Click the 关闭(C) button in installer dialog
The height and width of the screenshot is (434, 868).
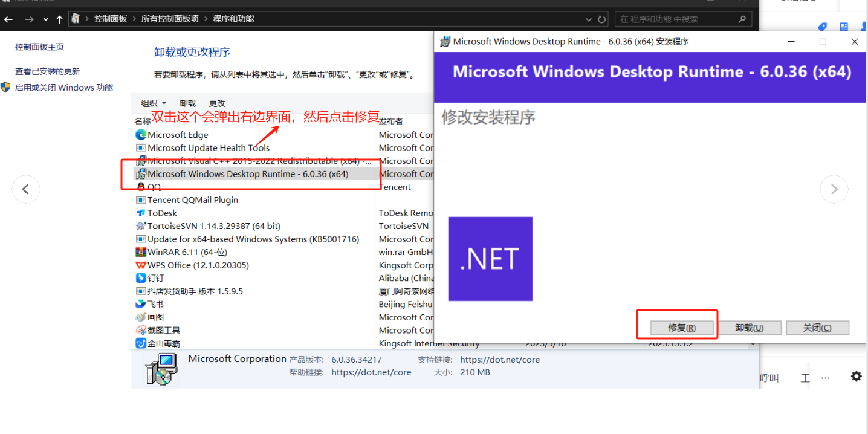tap(817, 328)
